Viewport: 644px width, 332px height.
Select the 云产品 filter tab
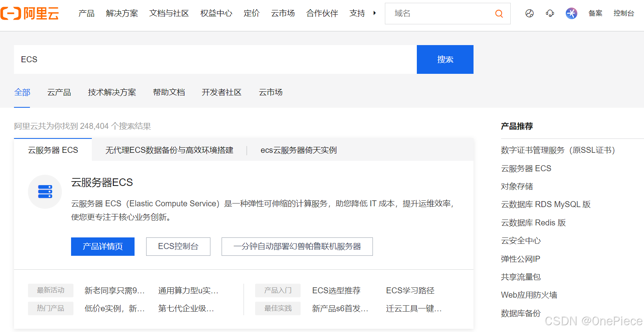click(59, 93)
